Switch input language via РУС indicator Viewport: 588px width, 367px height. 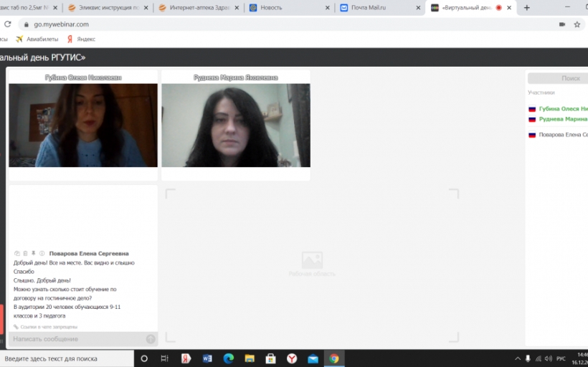tap(561, 358)
